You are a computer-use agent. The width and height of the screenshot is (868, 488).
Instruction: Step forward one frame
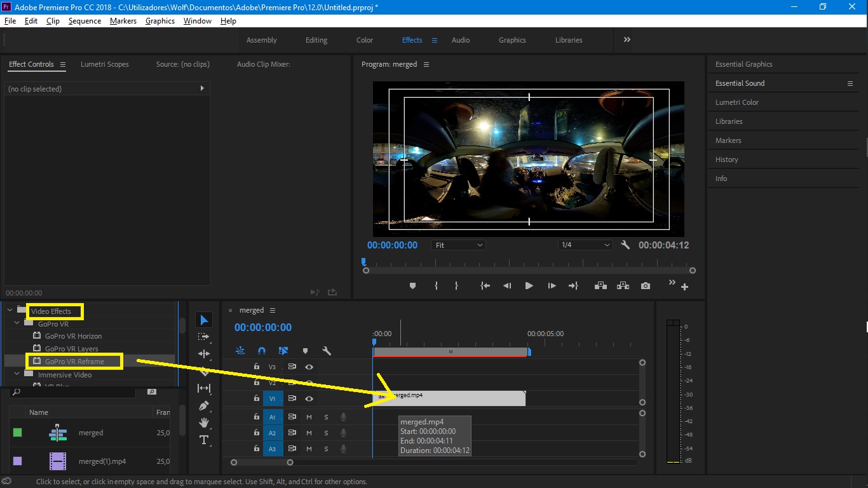552,286
